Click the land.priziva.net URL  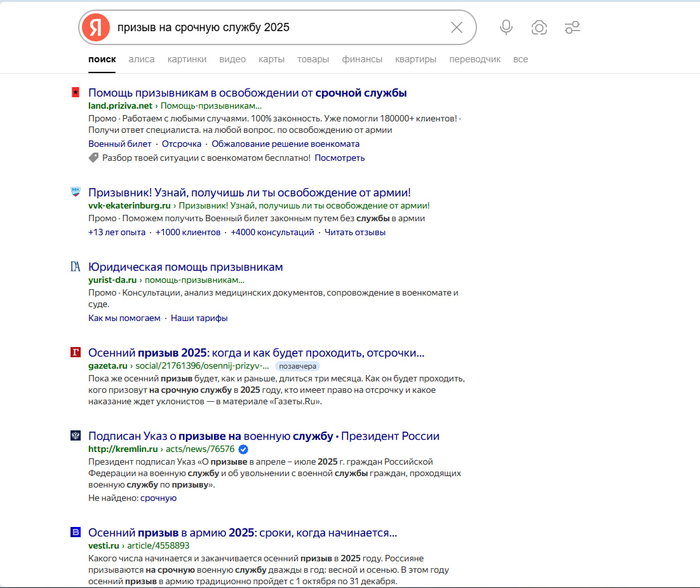coord(120,106)
